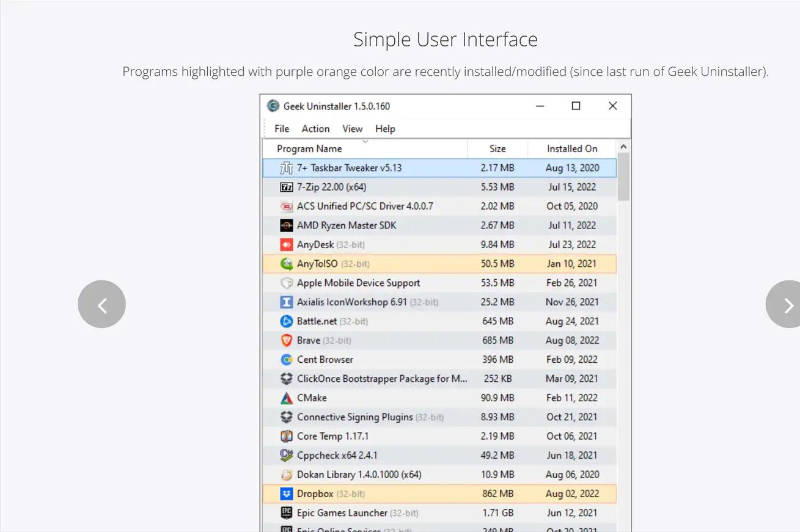Maximize the Geek Uninstaller window
Screen dimensions: 800x532
click(x=576, y=106)
